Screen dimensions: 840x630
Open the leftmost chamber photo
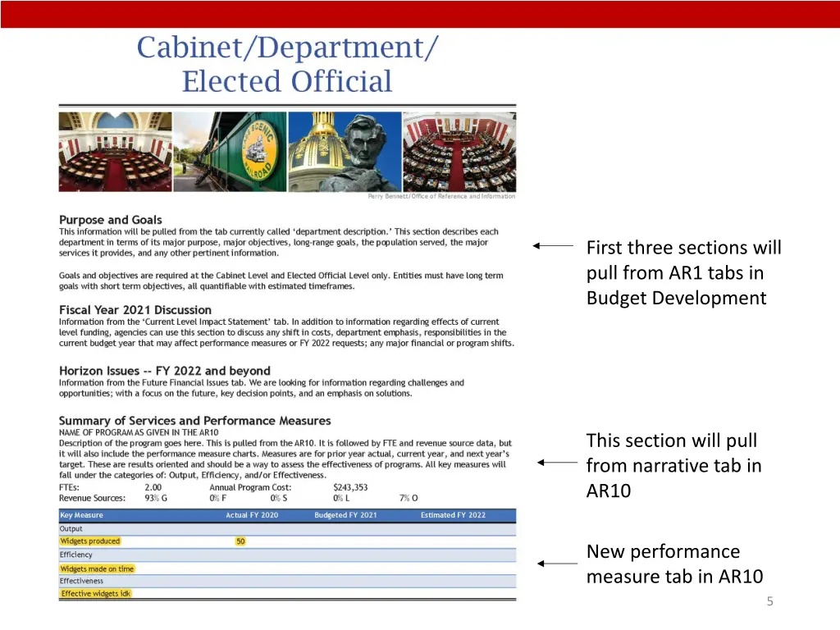pyautogui.click(x=115, y=152)
